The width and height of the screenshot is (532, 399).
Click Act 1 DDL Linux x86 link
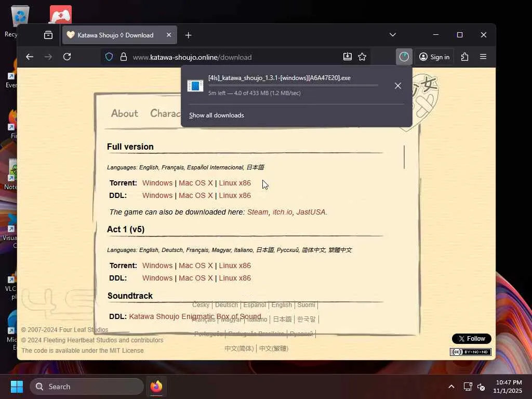(x=235, y=278)
